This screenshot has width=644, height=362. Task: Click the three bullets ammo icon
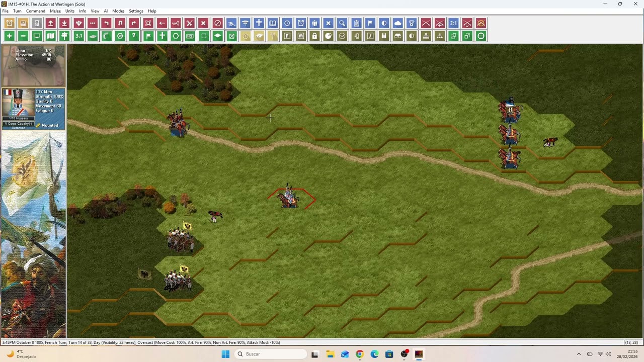pos(384,36)
